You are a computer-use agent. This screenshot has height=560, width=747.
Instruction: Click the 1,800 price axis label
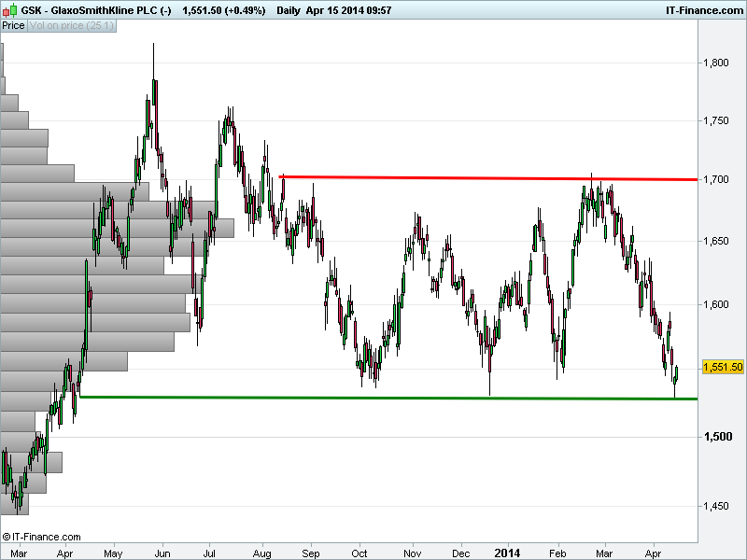click(x=716, y=63)
